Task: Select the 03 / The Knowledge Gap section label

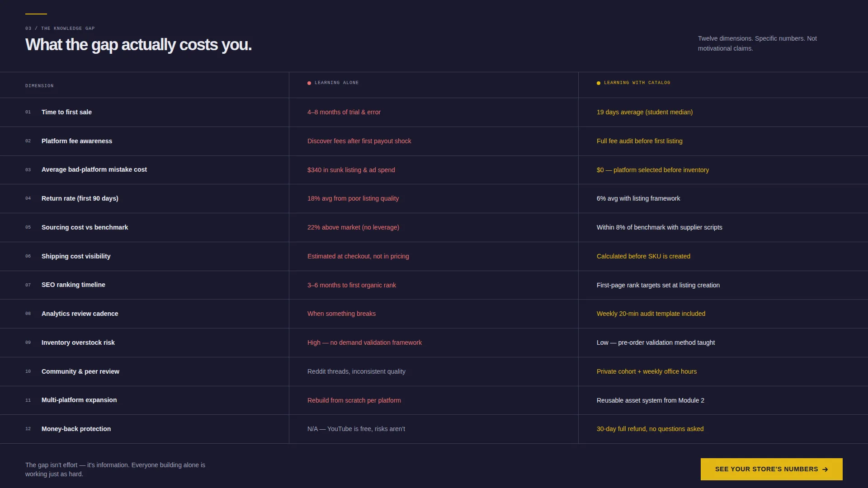Action: coord(60,28)
